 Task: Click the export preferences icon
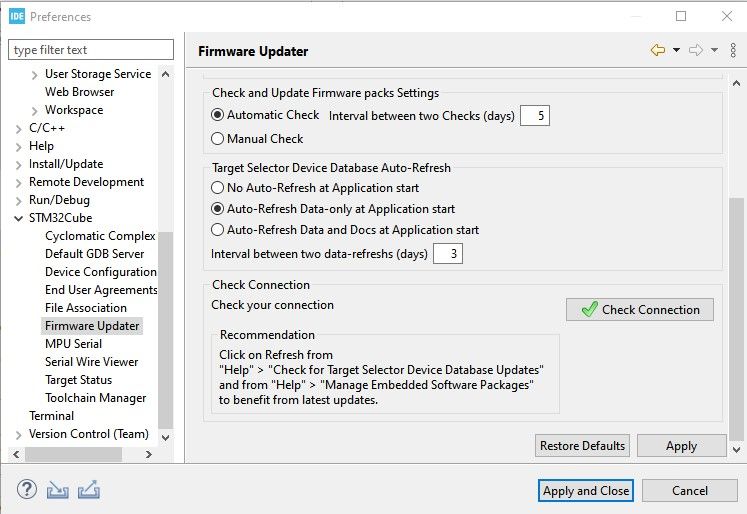(x=88, y=490)
